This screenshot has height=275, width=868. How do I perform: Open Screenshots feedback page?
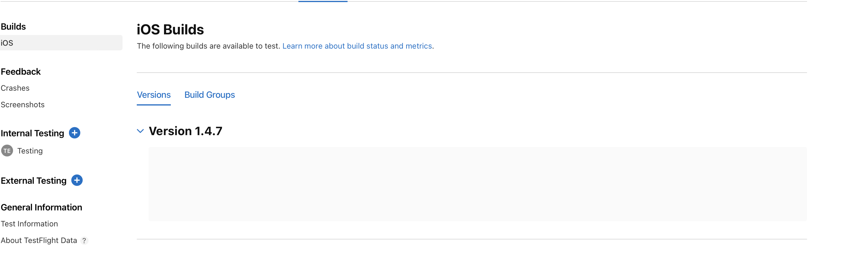point(22,105)
